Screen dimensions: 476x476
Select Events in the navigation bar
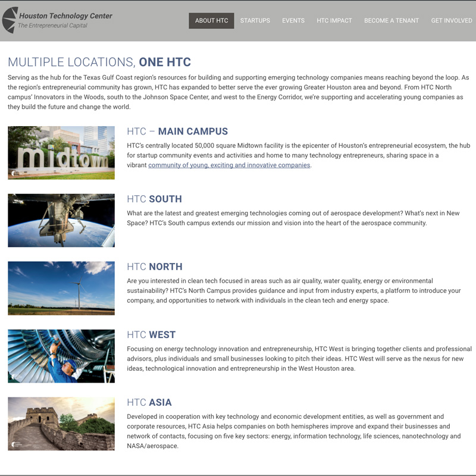pos(293,20)
